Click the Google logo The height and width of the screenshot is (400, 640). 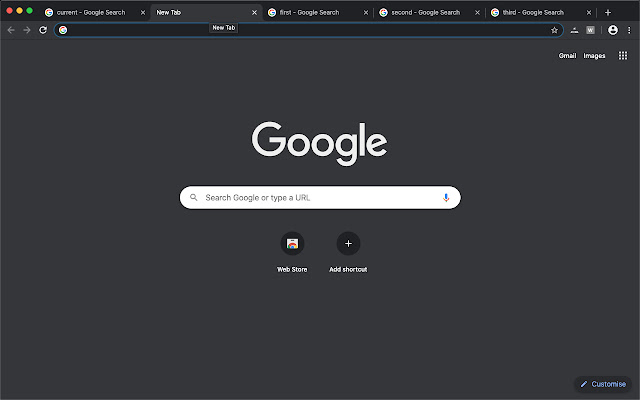point(319,143)
